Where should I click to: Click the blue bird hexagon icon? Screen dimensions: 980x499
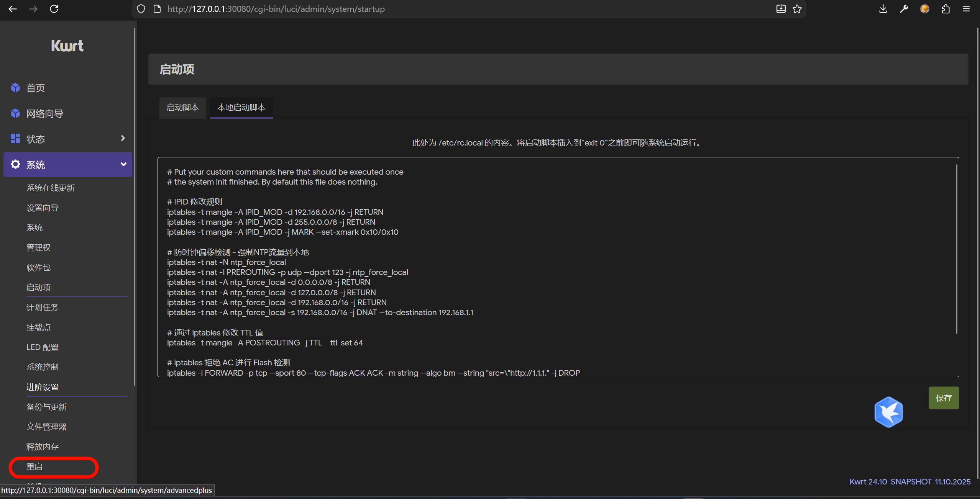click(x=888, y=412)
